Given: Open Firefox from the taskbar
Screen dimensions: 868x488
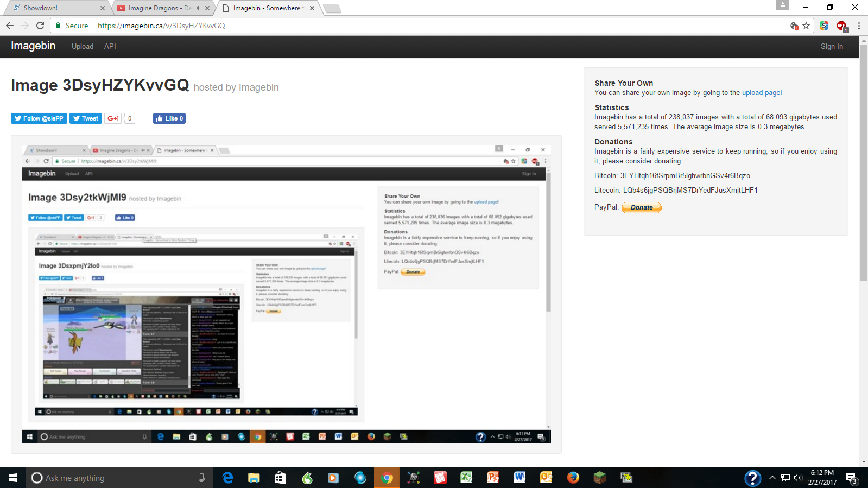Looking at the screenshot, I should (x=573, y=478).
